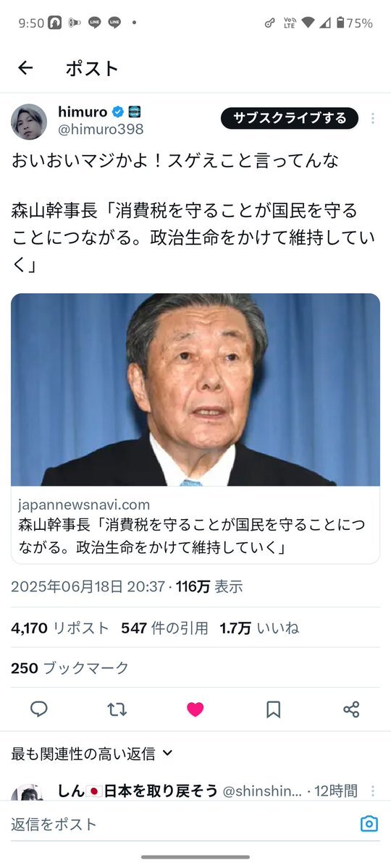Screen dimensions: 391x868
Task: Open the reply speech bubble icon
Action: point(39,709)
